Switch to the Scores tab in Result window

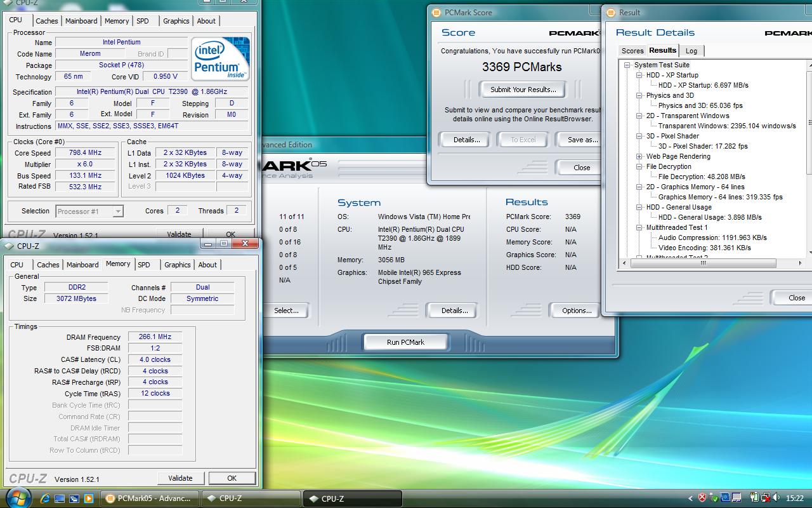(632, 51)
